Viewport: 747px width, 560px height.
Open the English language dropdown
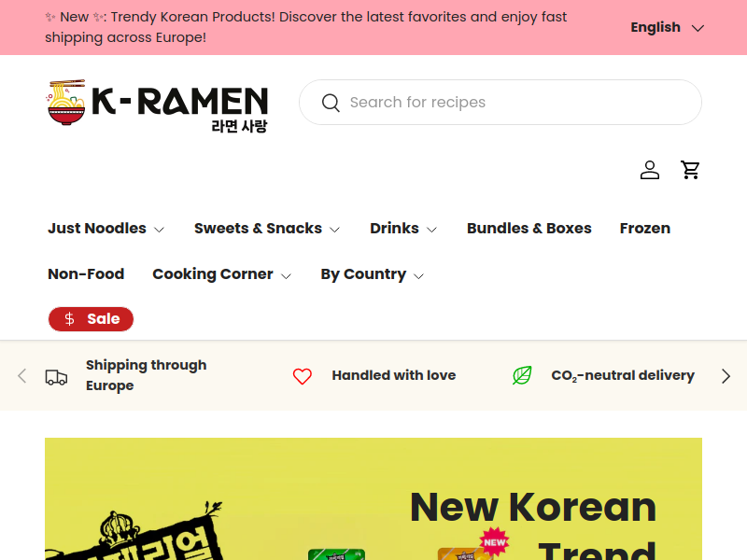coord(667,28)
